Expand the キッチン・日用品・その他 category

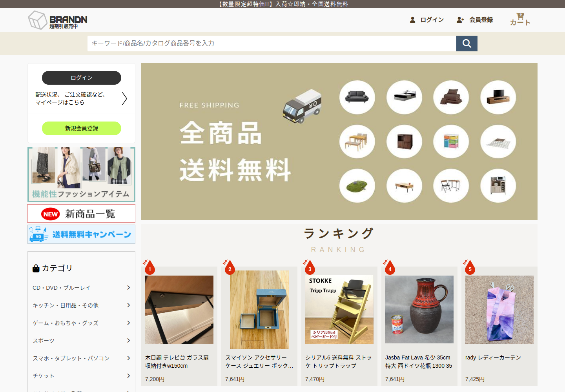82,305
